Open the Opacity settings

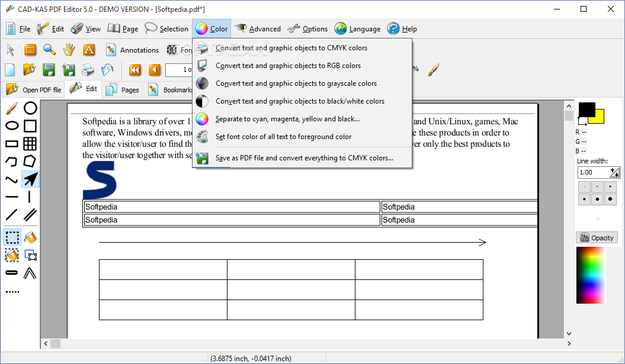pyautogui.click(x=597, y=238)
